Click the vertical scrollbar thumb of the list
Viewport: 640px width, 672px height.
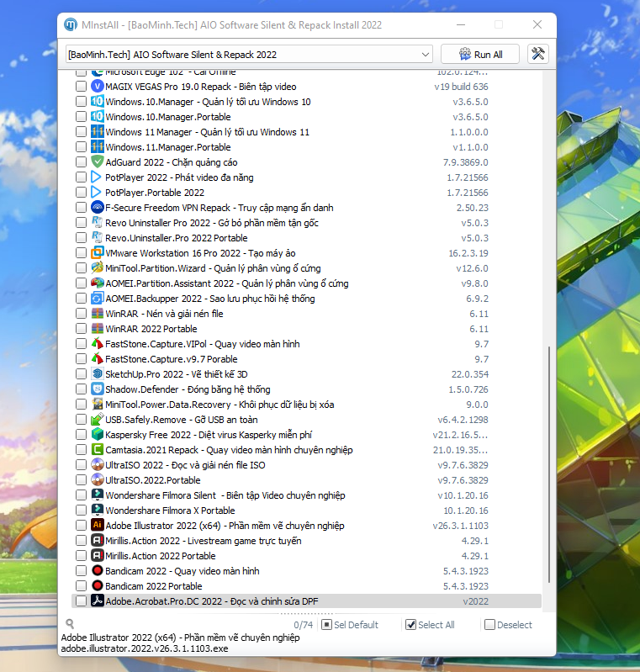549,464
